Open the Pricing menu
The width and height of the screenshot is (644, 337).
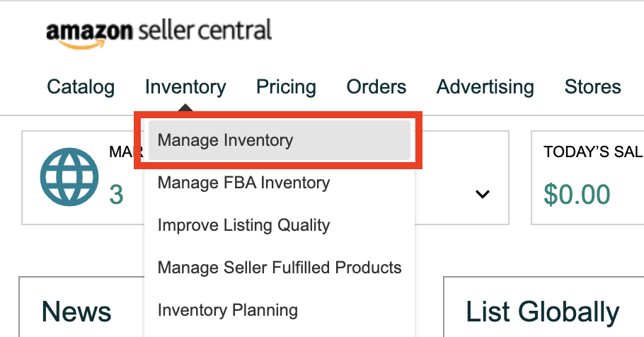point(286,87)
